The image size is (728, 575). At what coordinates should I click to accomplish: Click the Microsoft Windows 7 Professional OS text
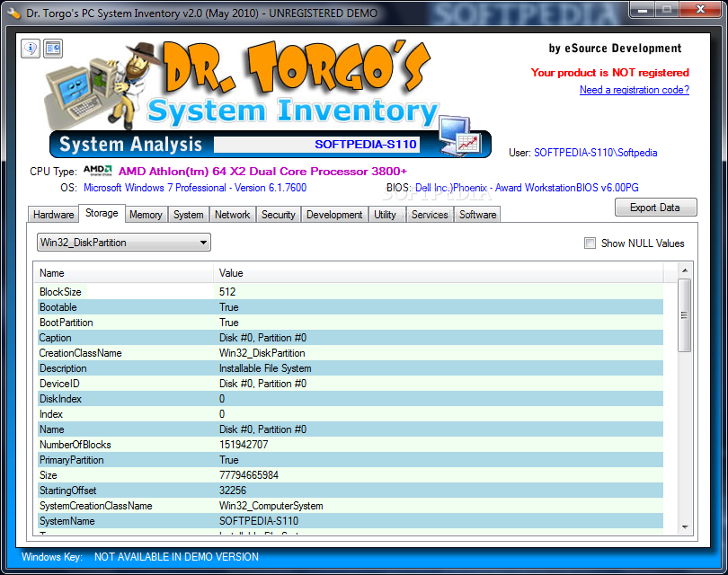195,188
